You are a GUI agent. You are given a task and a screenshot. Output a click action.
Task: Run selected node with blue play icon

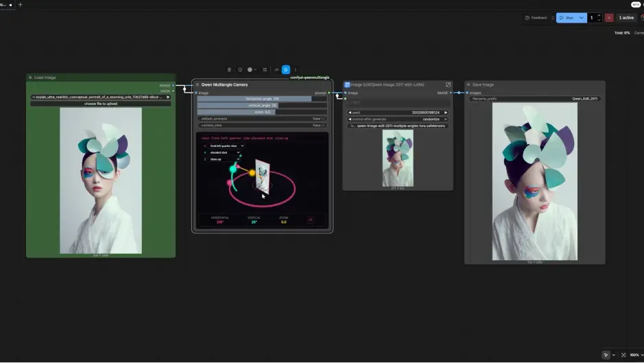286,70
